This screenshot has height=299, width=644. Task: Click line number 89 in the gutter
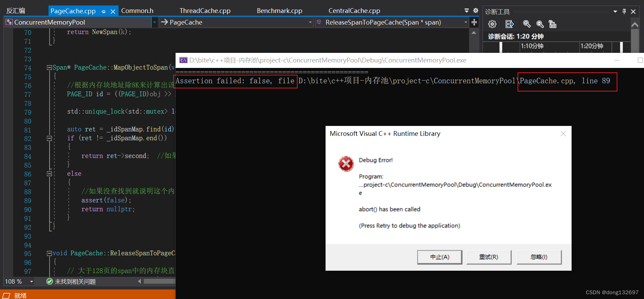point(28,201)
